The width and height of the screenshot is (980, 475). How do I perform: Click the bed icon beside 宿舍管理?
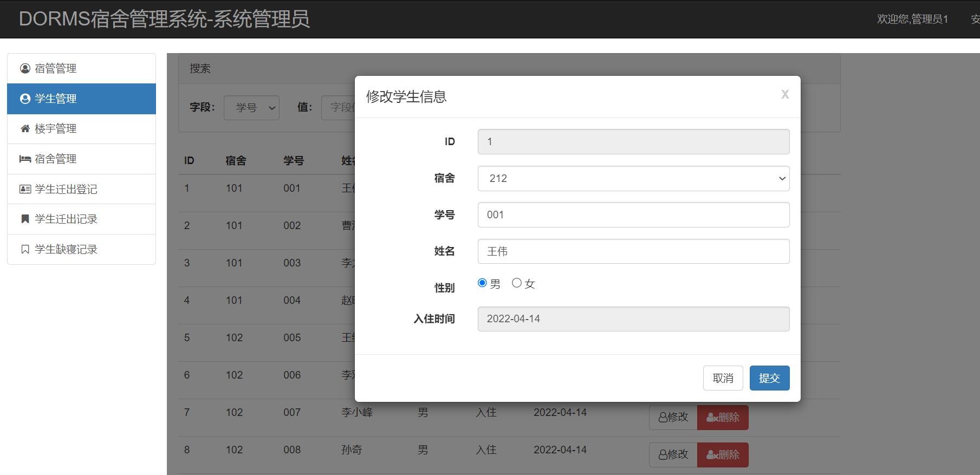click(x=25, y=159)
